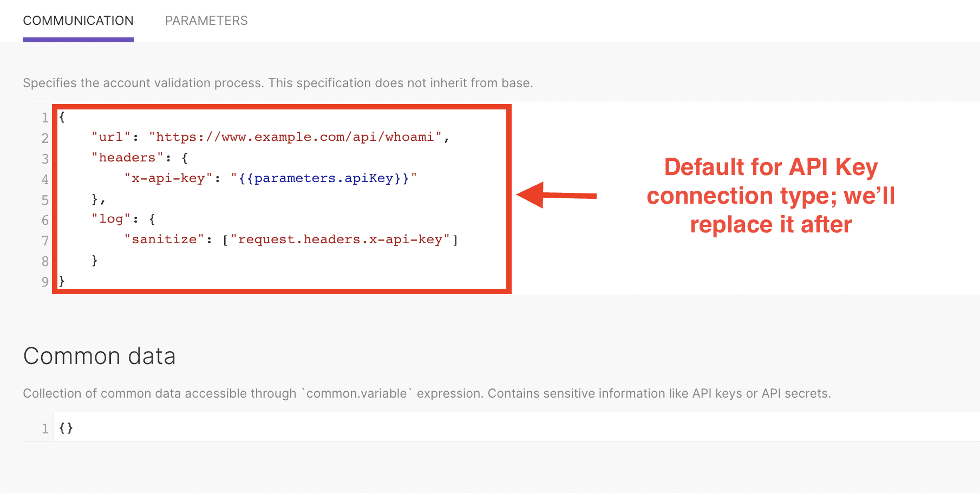Click the request.headers.x-api-key string
Image resolution: width=980 pixels, height=493 pixels.
click(341, 239)
